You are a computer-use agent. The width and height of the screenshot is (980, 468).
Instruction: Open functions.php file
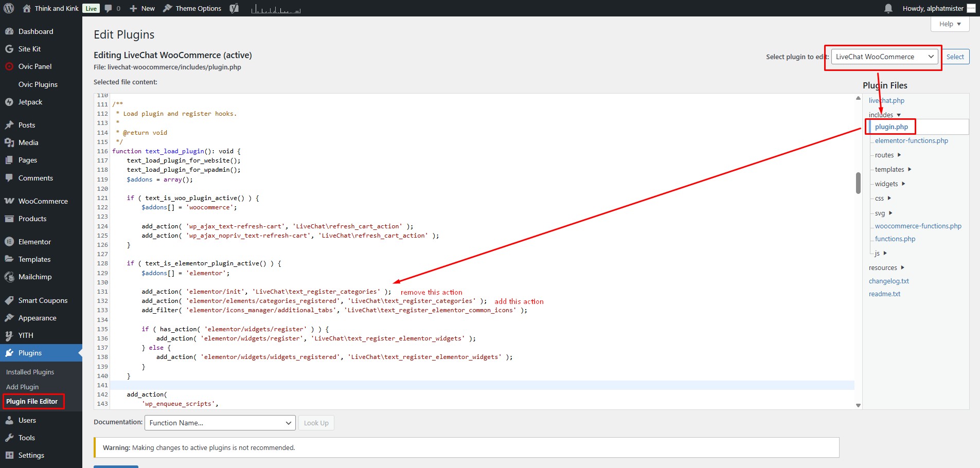pos(895,239)
